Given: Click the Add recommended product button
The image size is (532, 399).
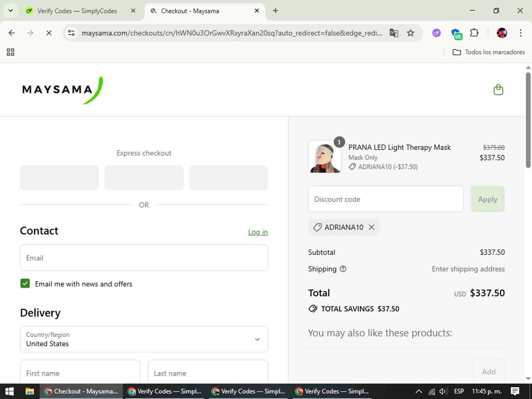Looking at the screenshot, I should (x=489, y=371).
